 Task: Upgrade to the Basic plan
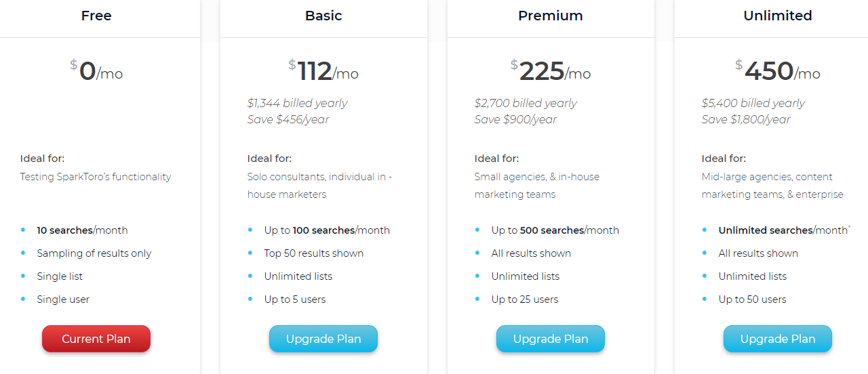[323, 339]
